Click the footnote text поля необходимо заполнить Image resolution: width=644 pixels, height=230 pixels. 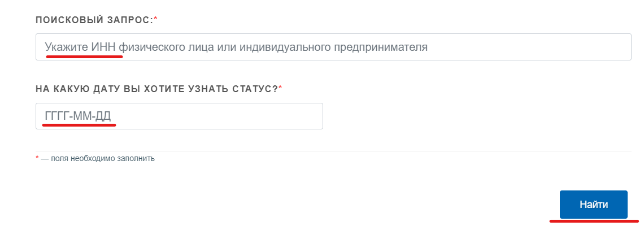point(102,159)
